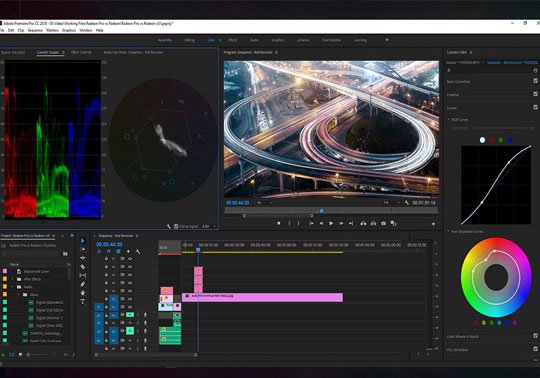
Task: Open the Window menu
Action: pyautogui.click(x=86, y=30)
